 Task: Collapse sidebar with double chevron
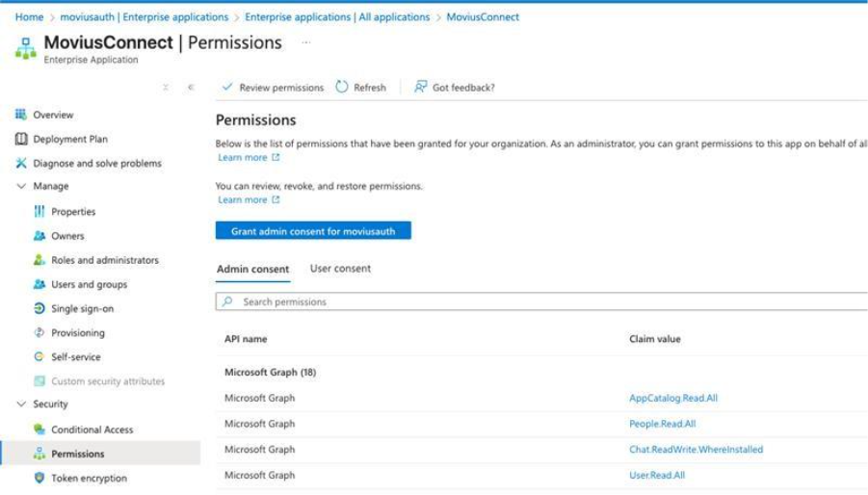pos(191,87)
